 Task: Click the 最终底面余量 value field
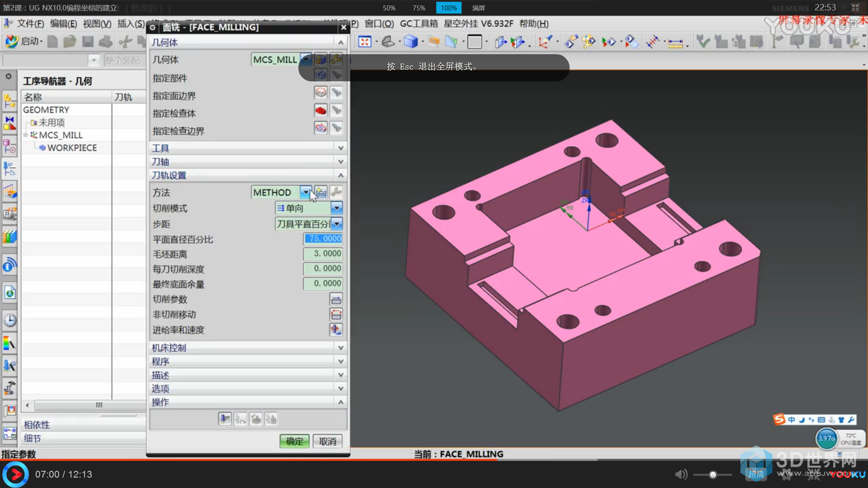[x=323, y=283]
